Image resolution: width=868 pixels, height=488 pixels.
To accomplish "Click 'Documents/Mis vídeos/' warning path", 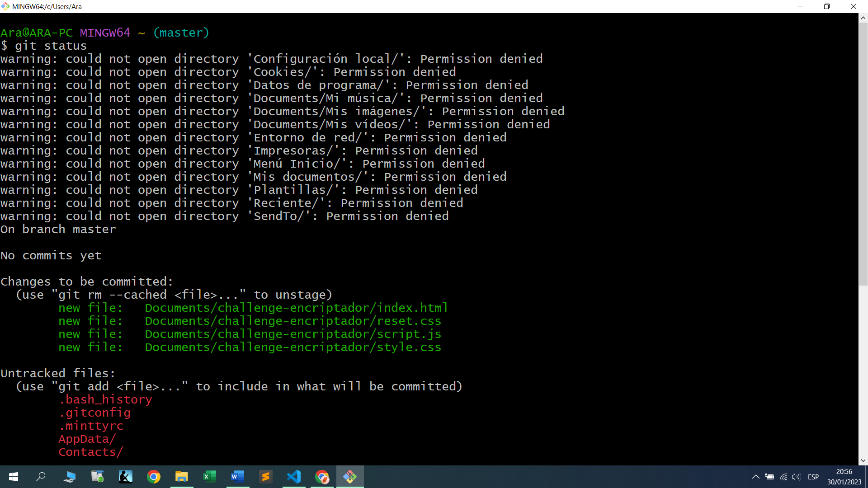I will point(329,124).
